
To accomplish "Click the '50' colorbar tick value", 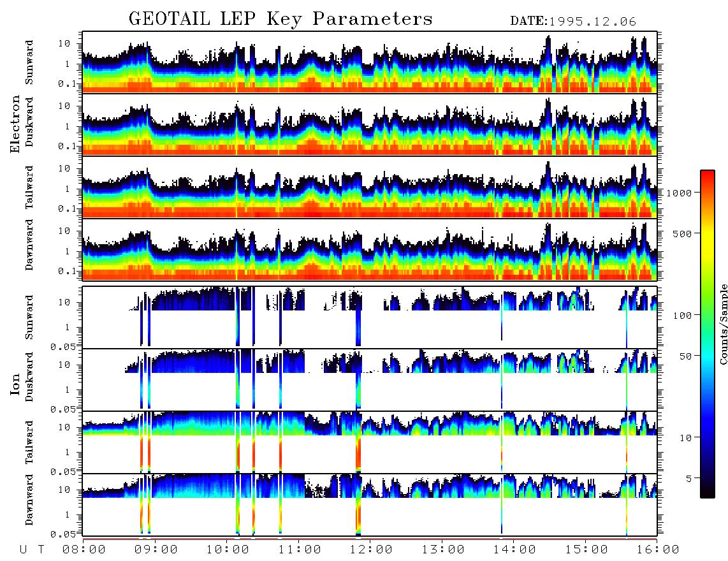I will click(x=685, y=356).
